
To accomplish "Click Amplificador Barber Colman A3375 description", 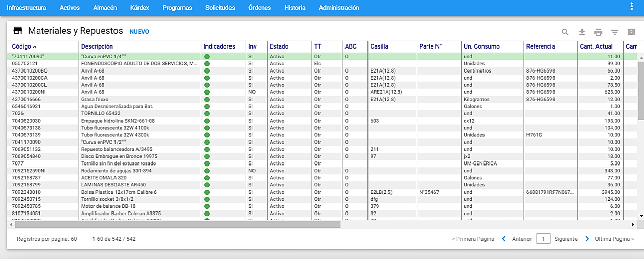I will [x=121, y=214].
